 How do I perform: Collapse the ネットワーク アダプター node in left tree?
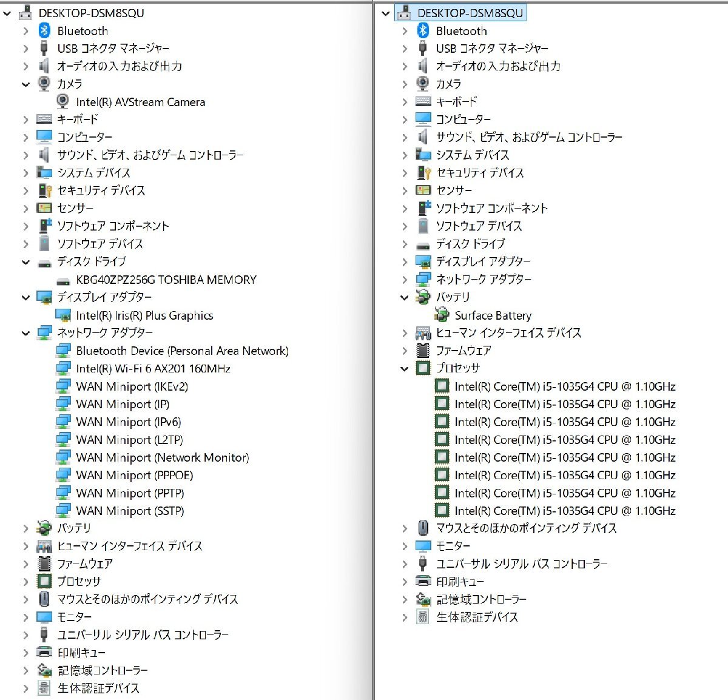(x=25, y=333)
